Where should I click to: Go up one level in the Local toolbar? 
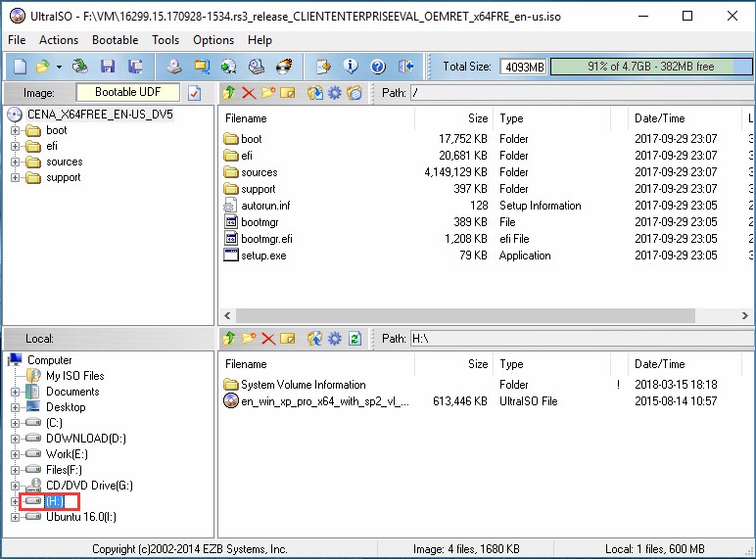pos(229,339)
